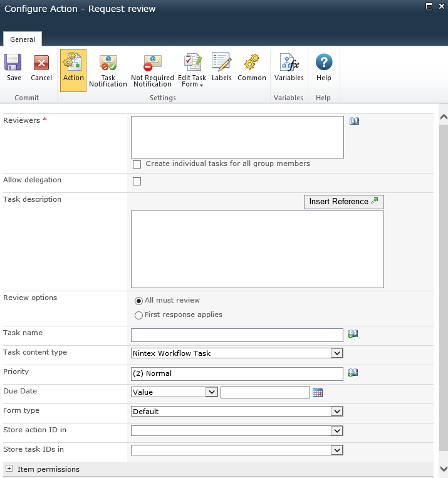448x478 pixels.
Task: Select the Action settings icon
Action: click(73, 70)
